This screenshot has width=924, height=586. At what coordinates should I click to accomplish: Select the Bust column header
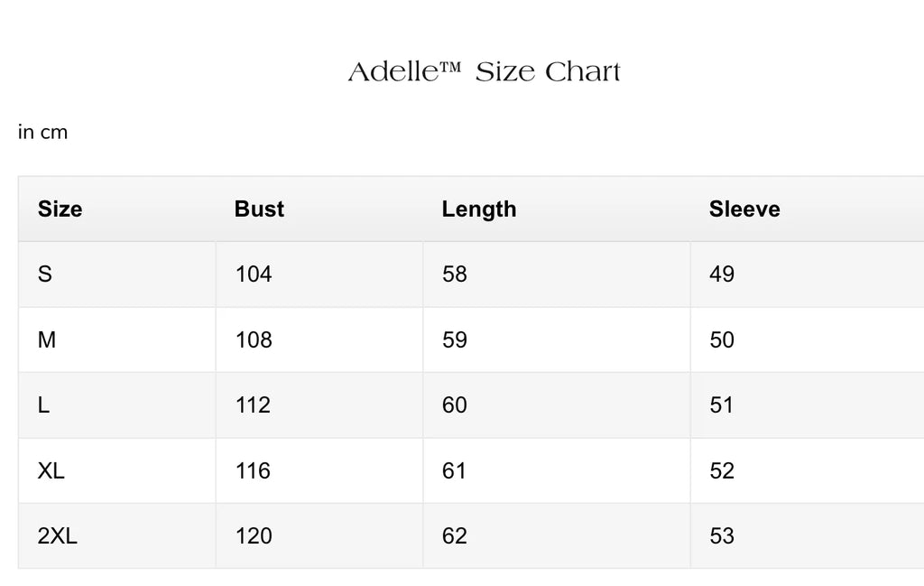pos(259,209)
